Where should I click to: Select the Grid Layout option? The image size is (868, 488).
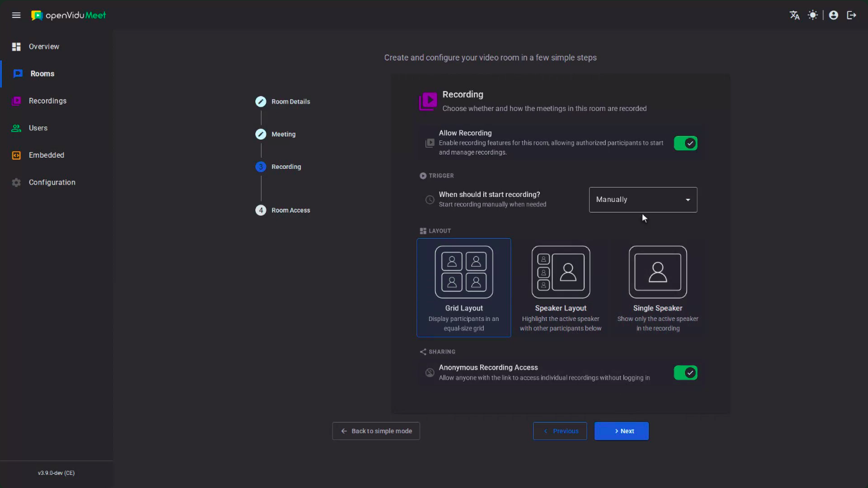tap(464, 287)
